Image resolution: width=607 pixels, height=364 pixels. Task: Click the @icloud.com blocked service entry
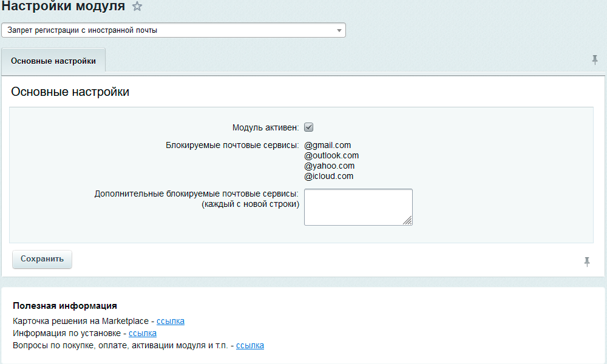[329, 176]
